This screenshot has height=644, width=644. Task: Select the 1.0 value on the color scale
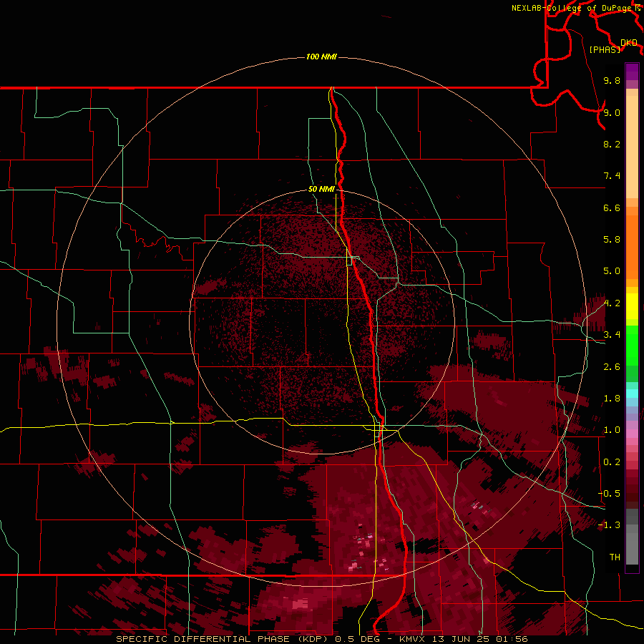coord(612,430)
